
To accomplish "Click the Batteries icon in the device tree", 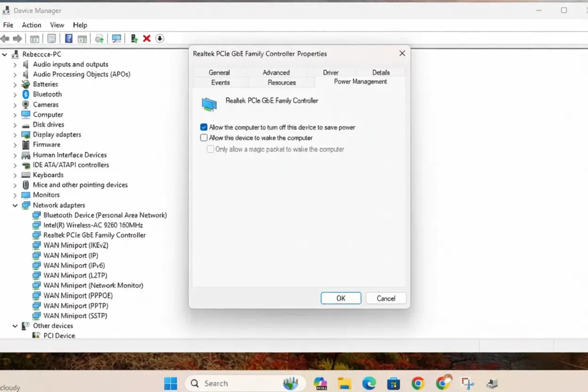I will [26, 84].
